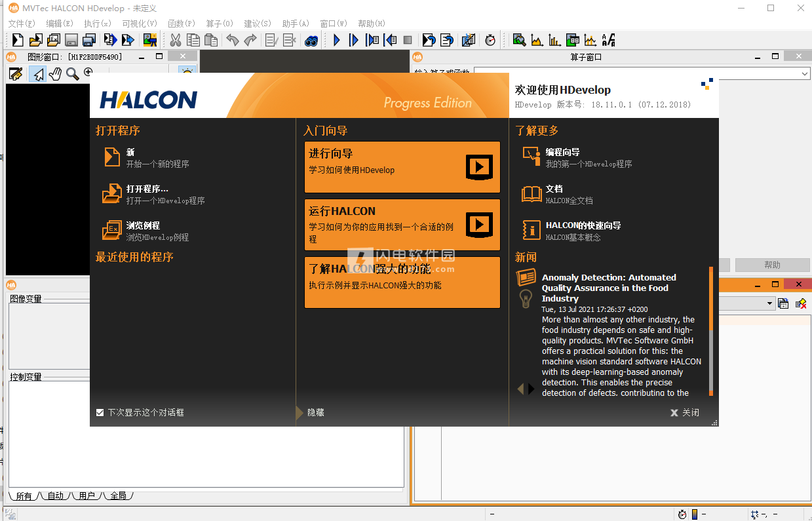The width and height of the screenshot is (812, 521).
Task: Click the copy toolbar icon
Action: (x=193, y=40)
